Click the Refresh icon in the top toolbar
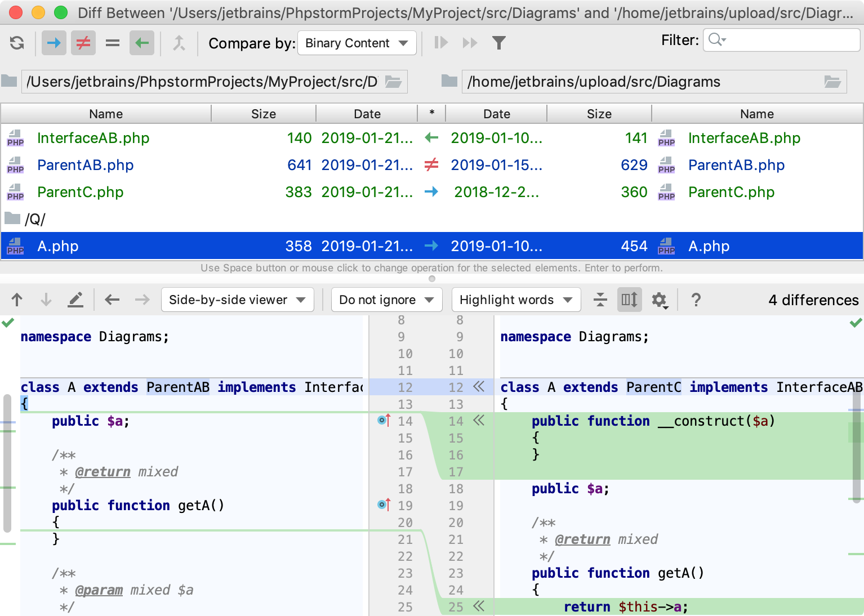Viewport: 864px width, 616px height. pyautogui.click(x=17, y=43)
